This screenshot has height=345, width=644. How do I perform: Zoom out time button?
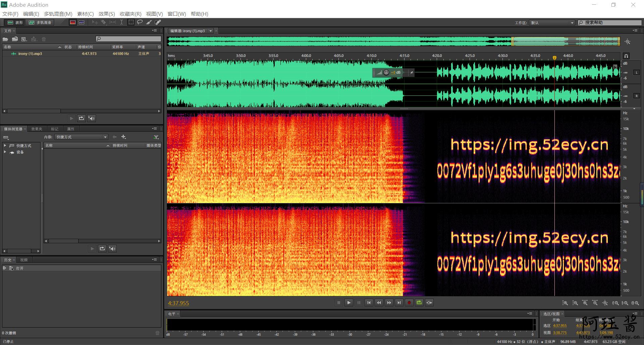click(595, 303)
